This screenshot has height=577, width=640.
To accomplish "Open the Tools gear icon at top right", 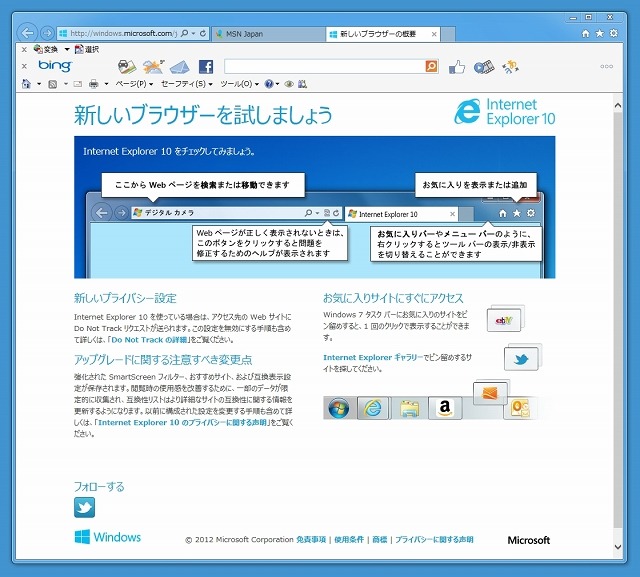I will pos(613,33).
